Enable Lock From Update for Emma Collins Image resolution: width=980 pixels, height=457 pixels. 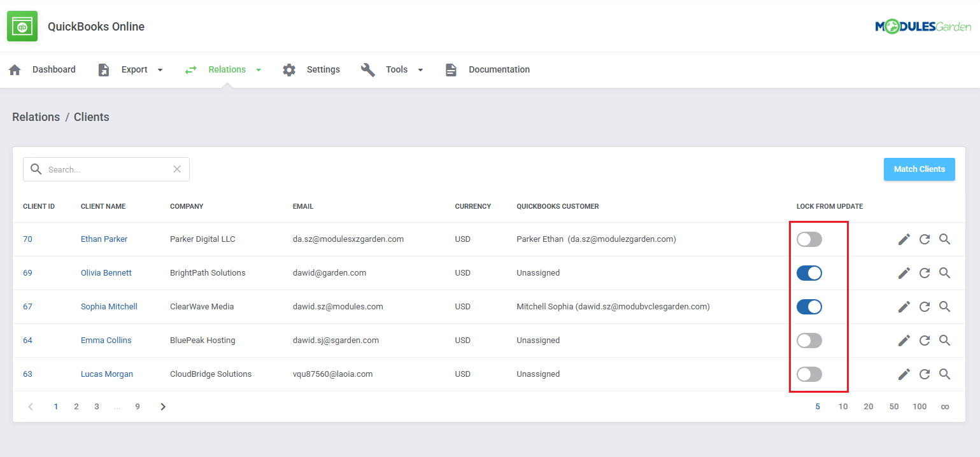pyautogui.click(x=809, y=341)
